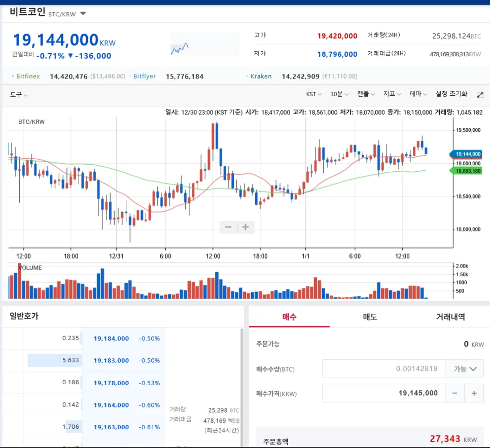Switch to the 매도 sell tab
Image resolution: width=490 pixels, height=448 pixels.
(370, 317)
